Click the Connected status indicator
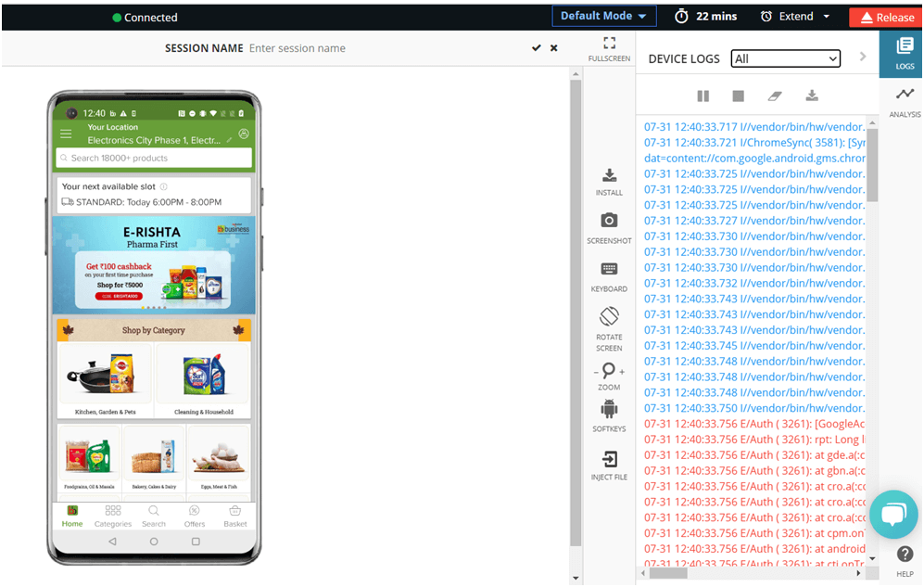Image resolution: width=924 pixels, height=587 pixels. [145, 17]
